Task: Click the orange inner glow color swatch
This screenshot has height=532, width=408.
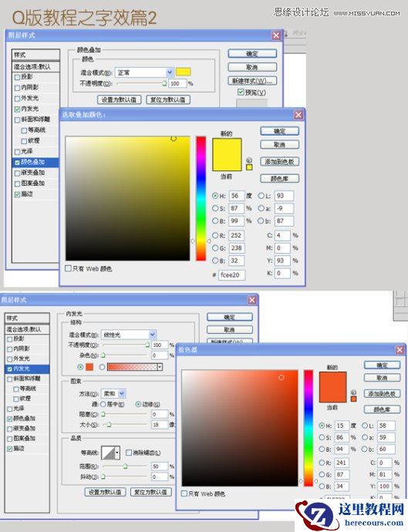Action: [89, 367]
